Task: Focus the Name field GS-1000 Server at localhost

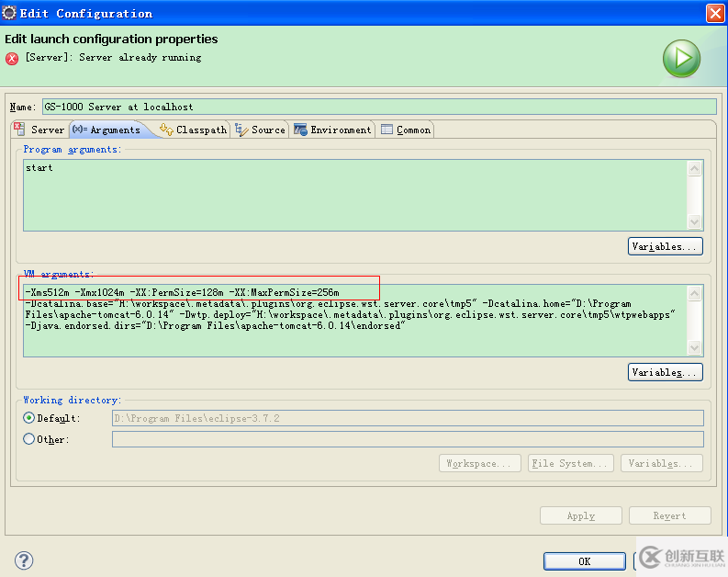Action: pos(379,107)
